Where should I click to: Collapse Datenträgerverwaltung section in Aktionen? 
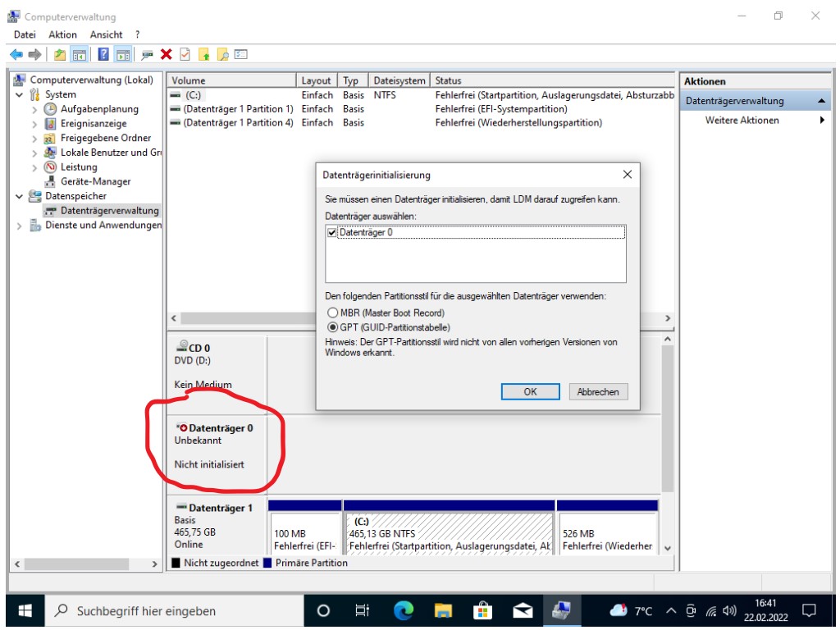click(821, 101)
